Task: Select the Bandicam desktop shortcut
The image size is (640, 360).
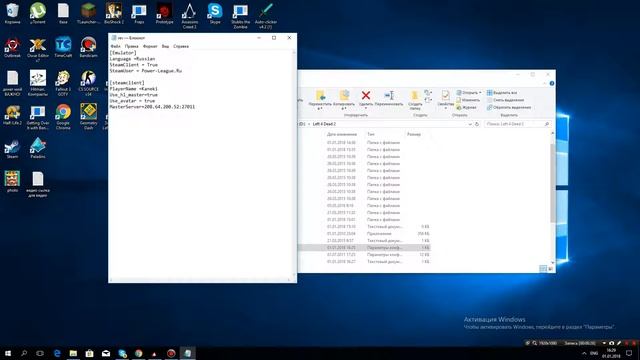Action: 88,47
